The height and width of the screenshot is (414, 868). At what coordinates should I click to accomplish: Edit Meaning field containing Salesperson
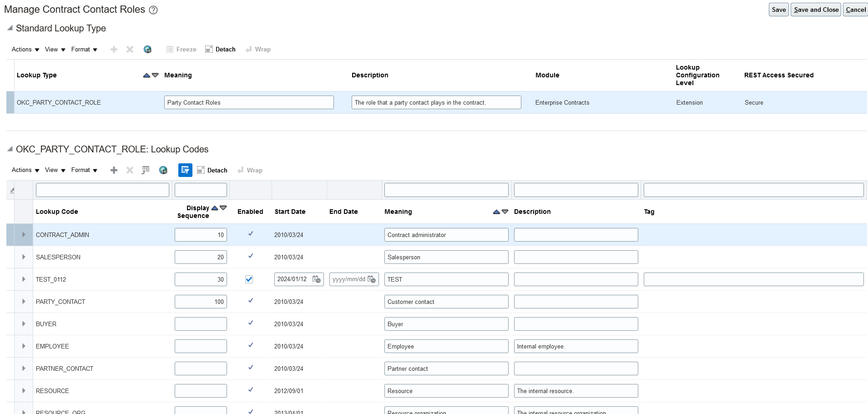click(446, 257)
